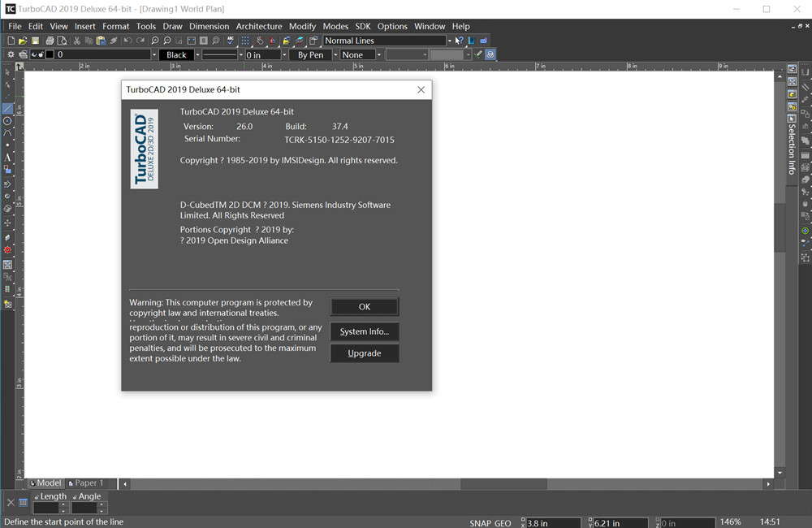Select the Circle tool in left toolbar
This screenshot has width=812, height=528.
pyautogui.click(x=7, y=120)
